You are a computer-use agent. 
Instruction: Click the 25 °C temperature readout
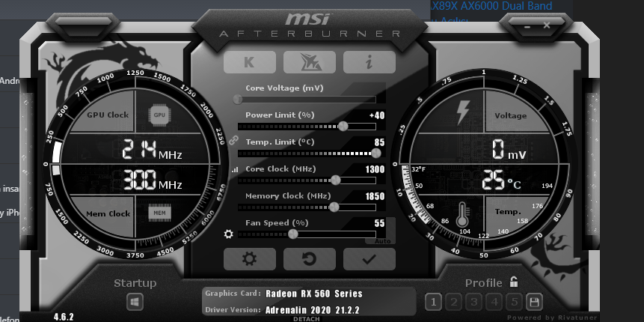(501, 180)
